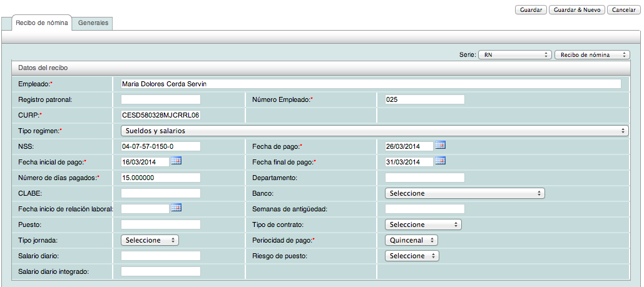Switch to the Generales tab
The width and height of the screenshot is (644, 287).
pyautogui.click(x=93, y=23)
